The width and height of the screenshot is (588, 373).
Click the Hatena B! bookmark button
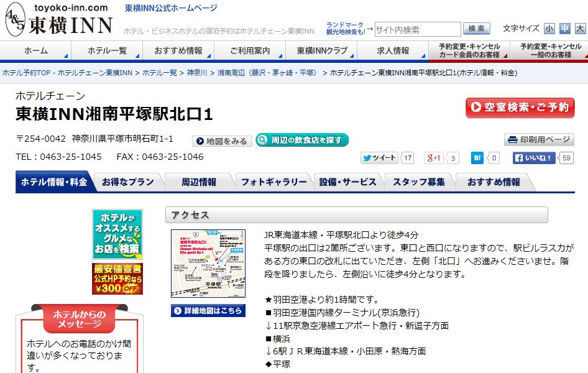tap(477, 158)
